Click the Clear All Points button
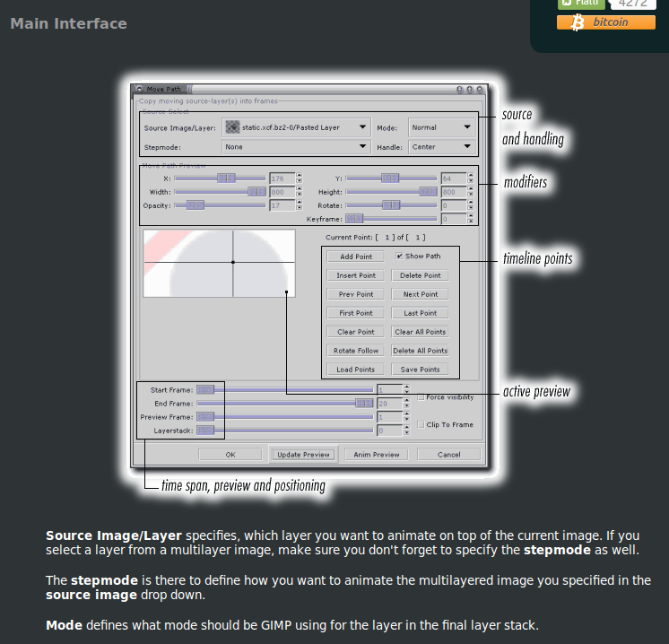This screenshot has width=669, height=644. point(421,332)
